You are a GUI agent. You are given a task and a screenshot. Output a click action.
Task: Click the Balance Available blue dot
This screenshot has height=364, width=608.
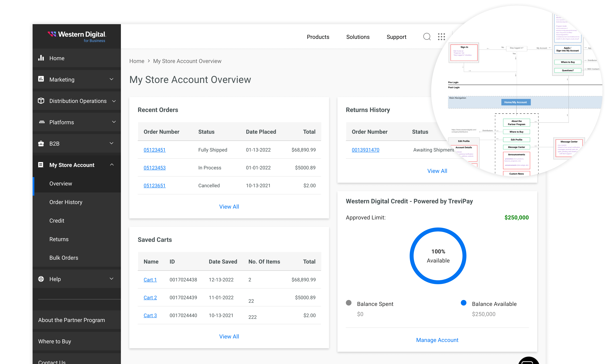463,303
